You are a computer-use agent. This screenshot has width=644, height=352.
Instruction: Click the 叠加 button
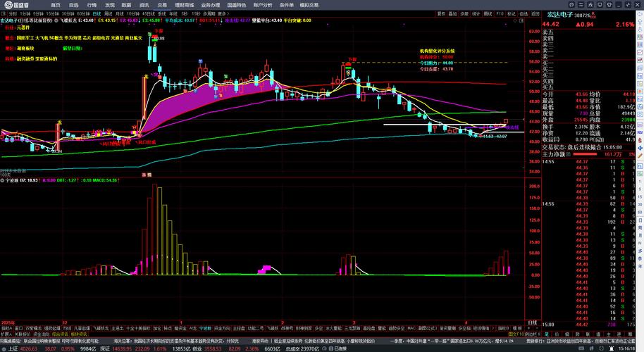pos(452,13)
